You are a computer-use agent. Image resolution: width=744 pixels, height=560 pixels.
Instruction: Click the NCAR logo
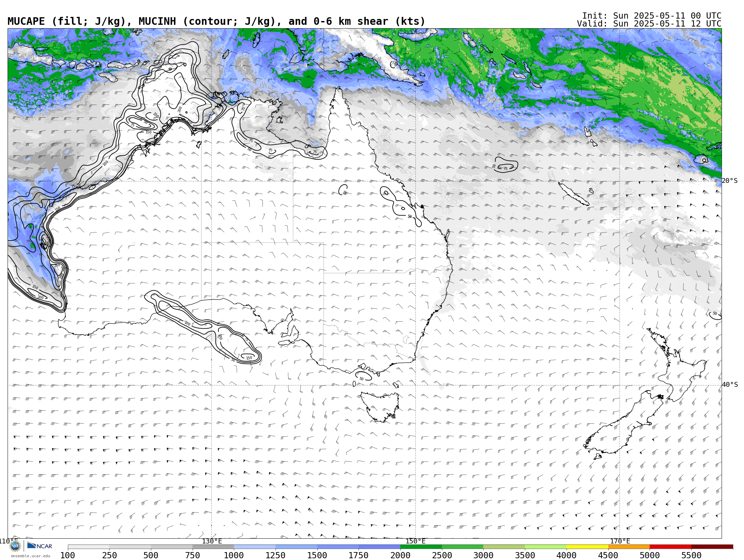click(x=40, y=546)
